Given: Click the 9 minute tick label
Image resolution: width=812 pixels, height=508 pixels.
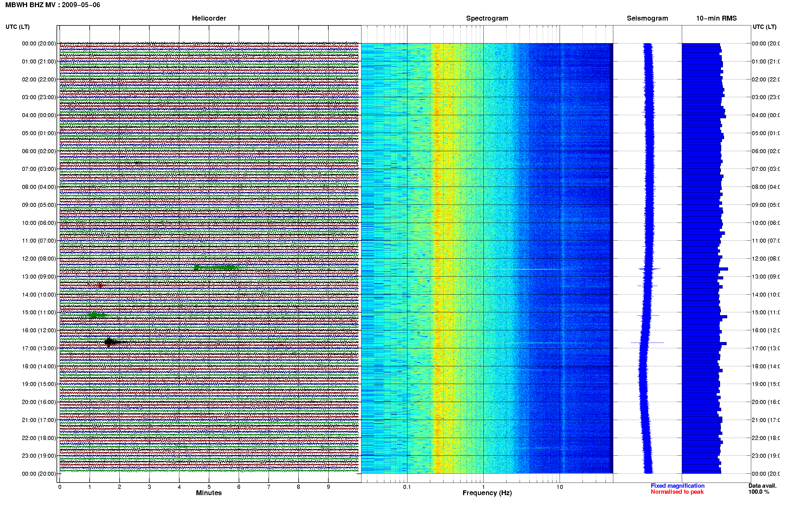Looking at the screenshot, I should [328, 487].
